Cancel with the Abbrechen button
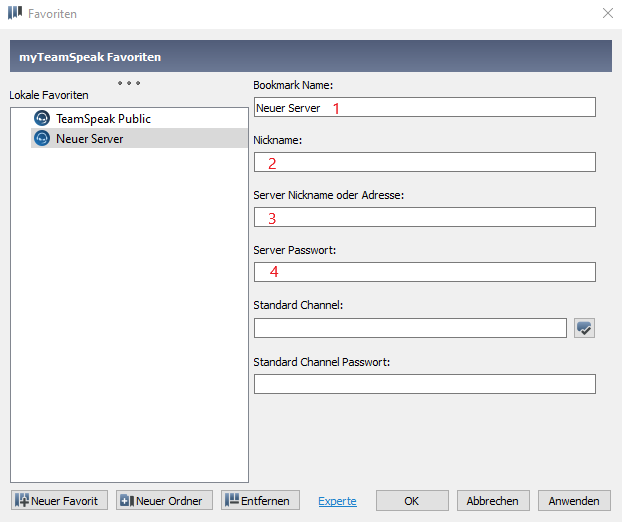This screenshot has height=522, width=622. click(x=493, y=501)
